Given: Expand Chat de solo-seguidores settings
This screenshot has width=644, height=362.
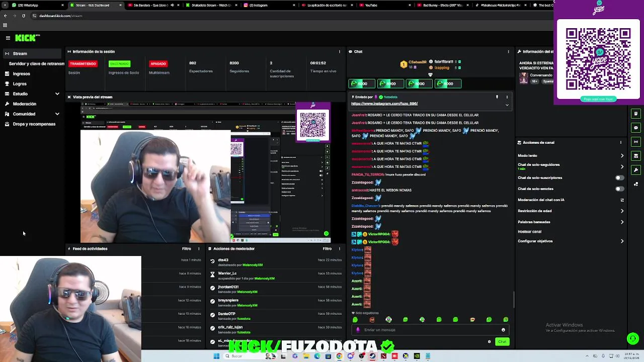Looking at the screenshot, I should tap(622, 166).
